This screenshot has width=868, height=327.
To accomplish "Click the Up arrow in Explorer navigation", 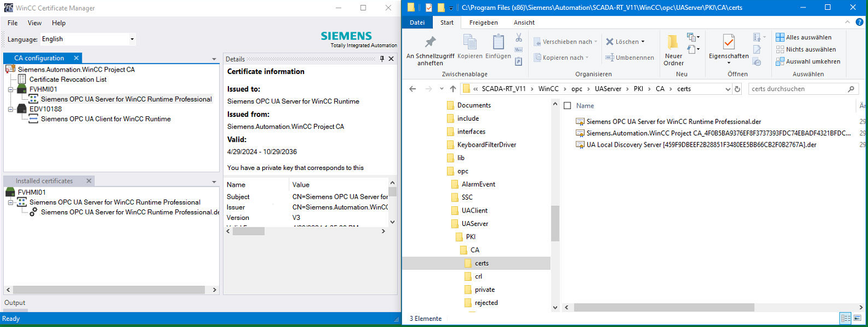I will click(452, 89).
